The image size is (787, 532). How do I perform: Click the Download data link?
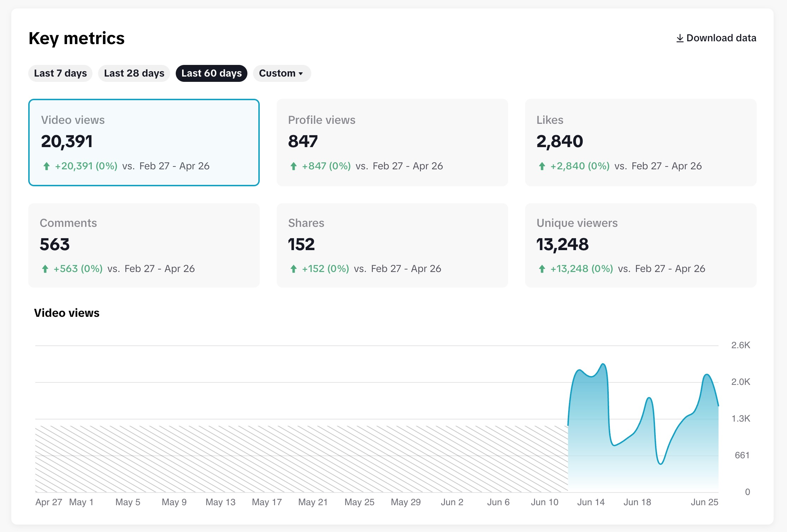pyautogui.click(x=716, y=38)
